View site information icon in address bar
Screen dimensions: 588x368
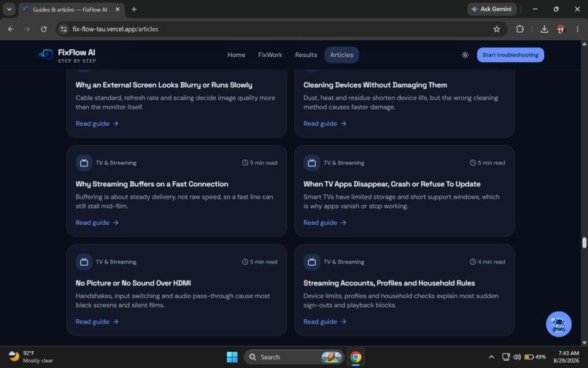(63, 29)
